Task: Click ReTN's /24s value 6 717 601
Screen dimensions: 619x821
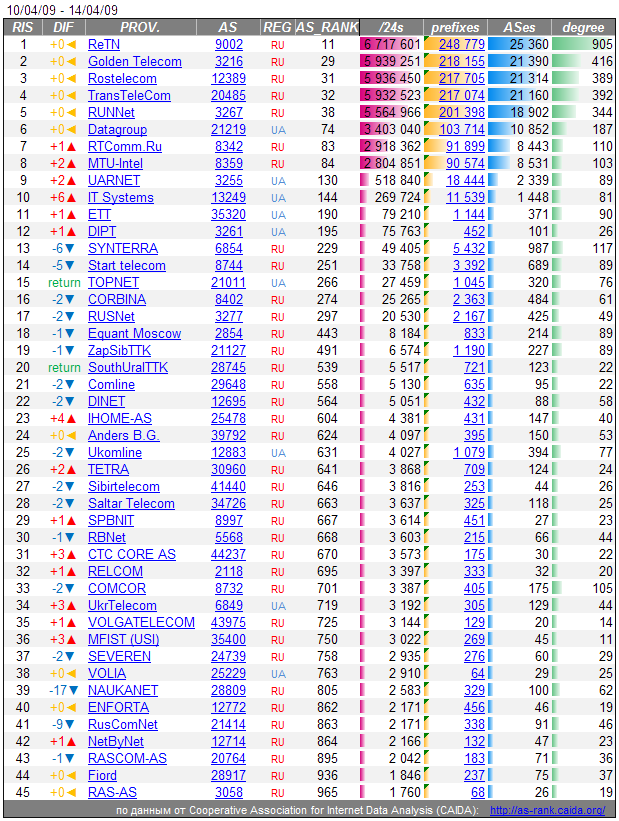Action: pyautogui.click(x=392, y=45)
